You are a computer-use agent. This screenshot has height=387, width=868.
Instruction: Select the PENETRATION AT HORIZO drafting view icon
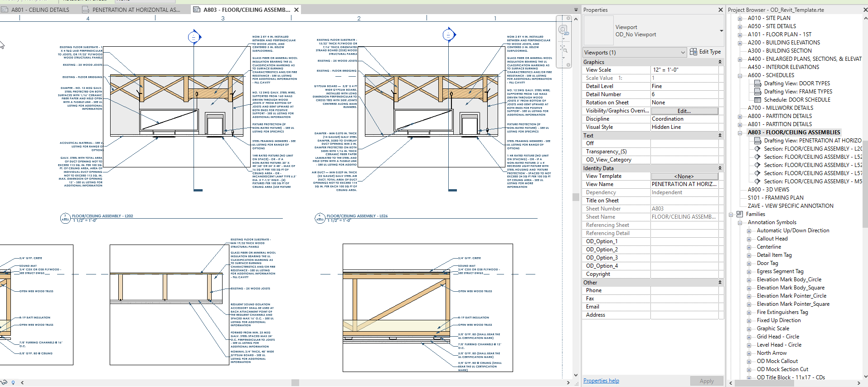click(757, 141)
